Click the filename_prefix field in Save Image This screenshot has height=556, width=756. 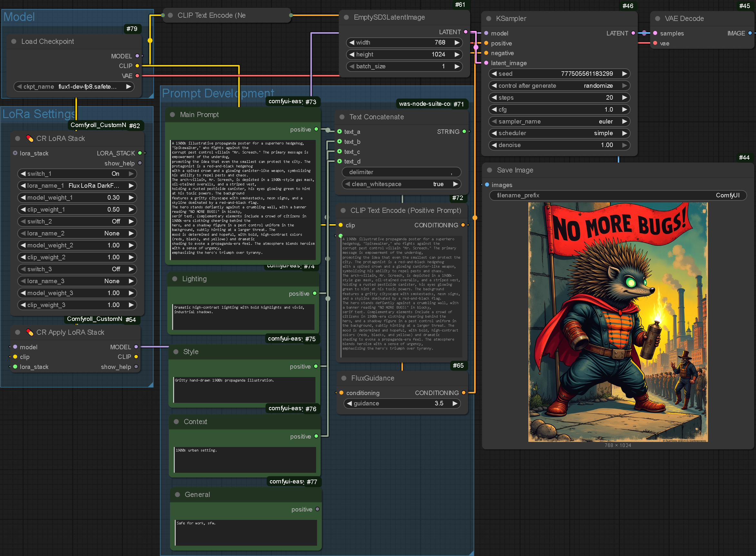click(x=618, y=195)
